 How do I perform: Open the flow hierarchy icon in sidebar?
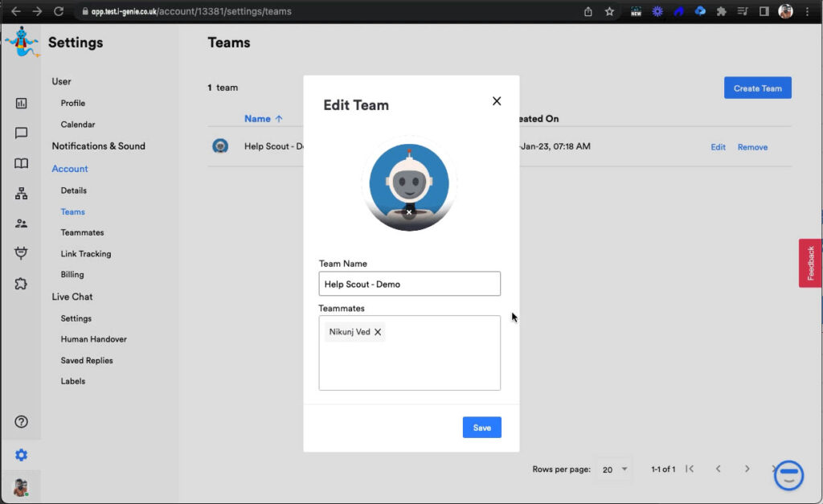pos(22,194)
